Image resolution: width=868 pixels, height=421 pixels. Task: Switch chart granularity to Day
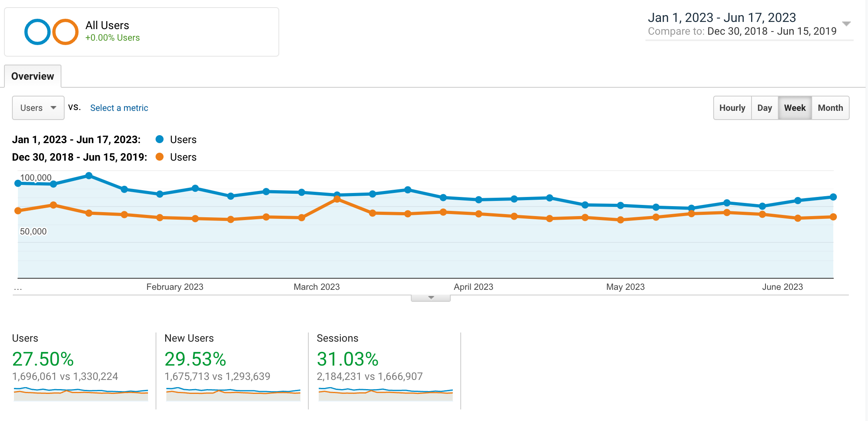click(764, 108)
